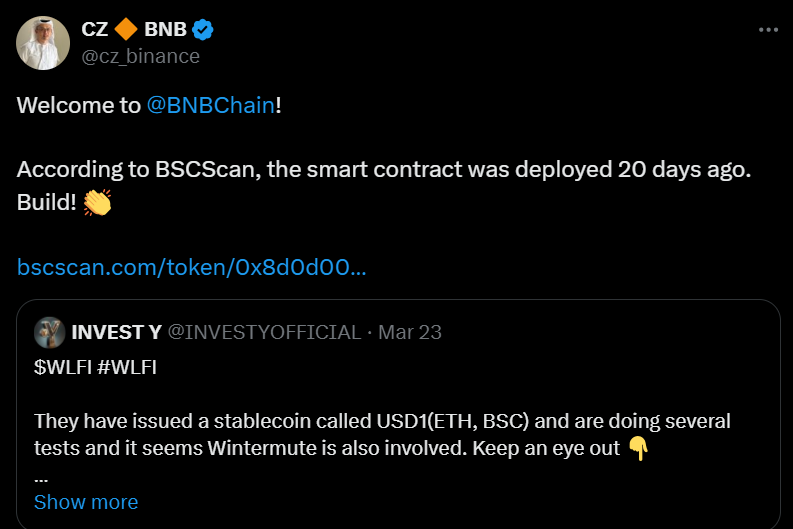Click the INVEST Y display name
Screen dimensions: 793x529
pyautogui.click(x=116, y=332)
